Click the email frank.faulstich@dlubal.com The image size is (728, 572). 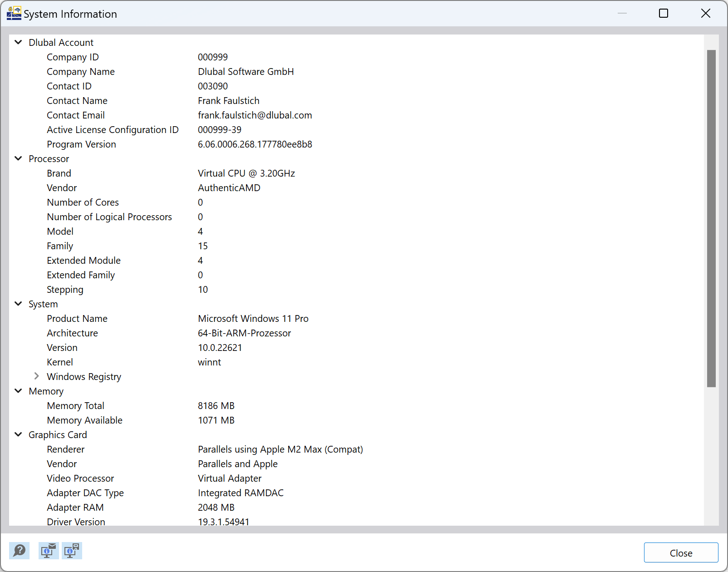[x=255, y=115]
